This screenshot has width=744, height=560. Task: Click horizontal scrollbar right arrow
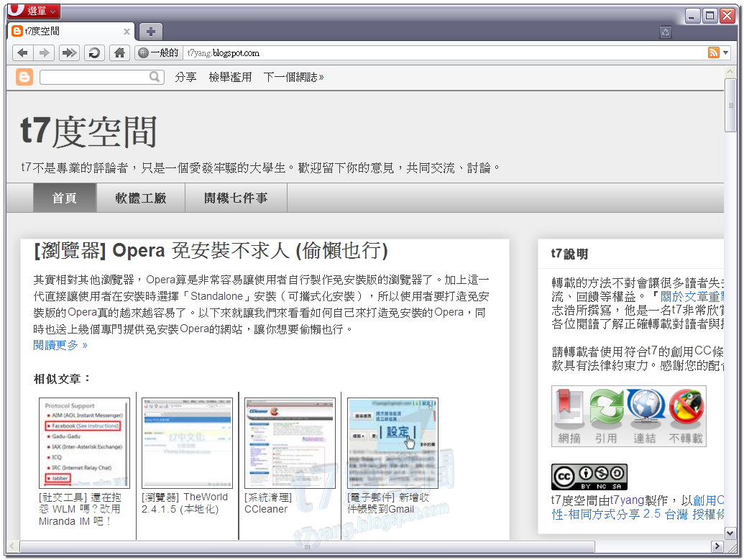click(x=717, y=546)
